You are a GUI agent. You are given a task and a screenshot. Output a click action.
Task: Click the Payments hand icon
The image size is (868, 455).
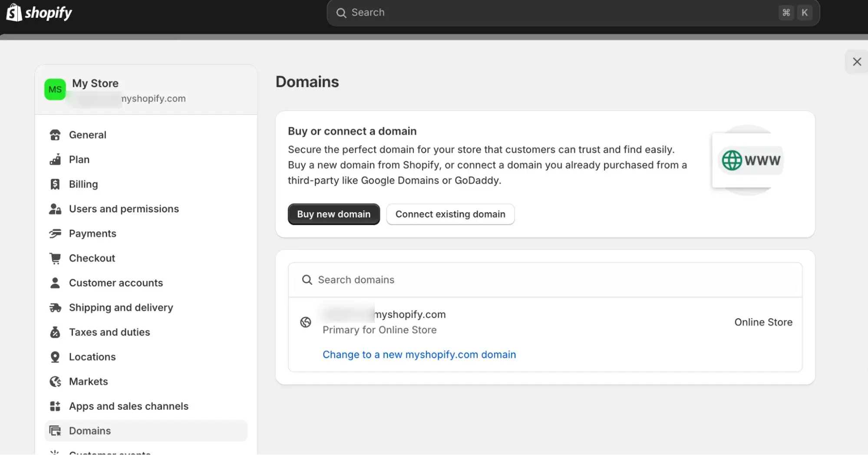coord(55,234)
